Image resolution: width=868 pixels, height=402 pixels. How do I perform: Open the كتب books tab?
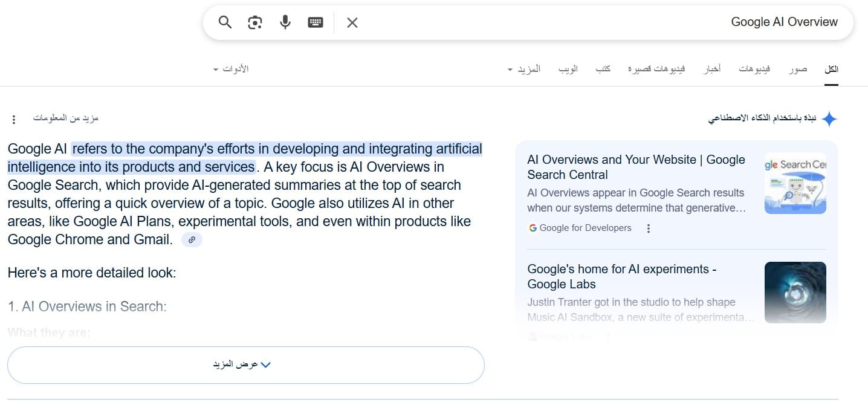(603, 70)
